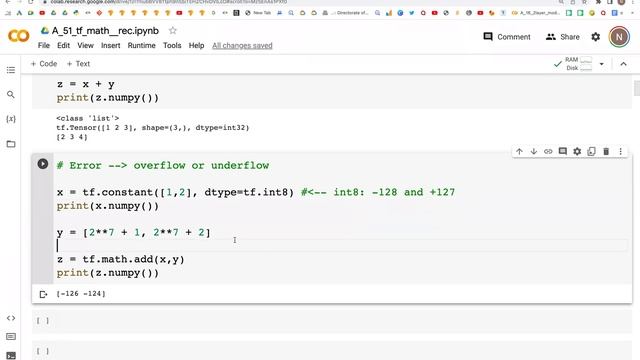Open the Tools menu

[172, 45]
